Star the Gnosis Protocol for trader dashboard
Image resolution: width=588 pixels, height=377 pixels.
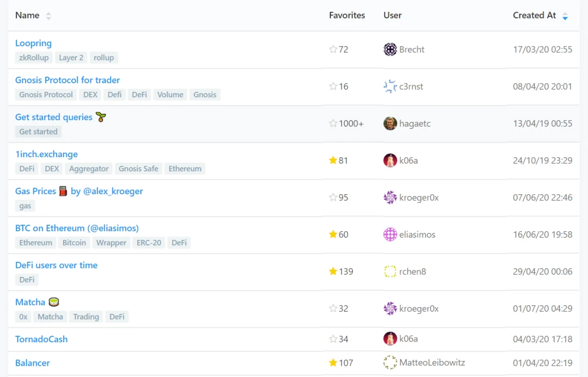click(x=333, y=86)
